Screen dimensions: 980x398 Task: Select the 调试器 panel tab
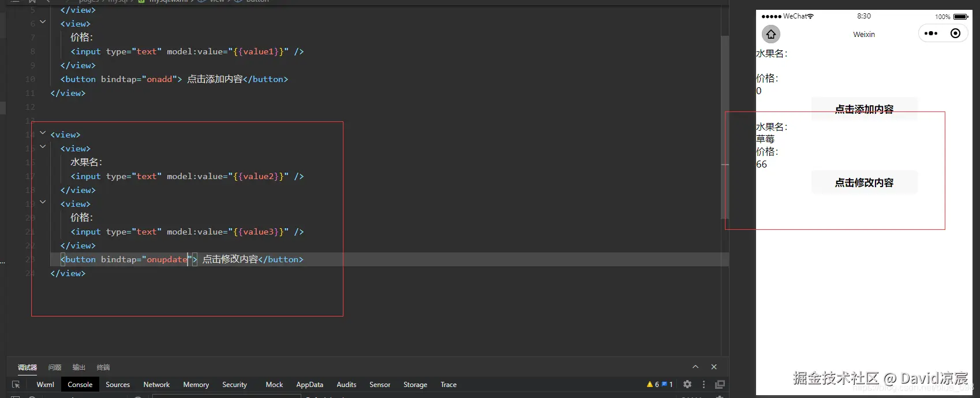click(27, 367)
